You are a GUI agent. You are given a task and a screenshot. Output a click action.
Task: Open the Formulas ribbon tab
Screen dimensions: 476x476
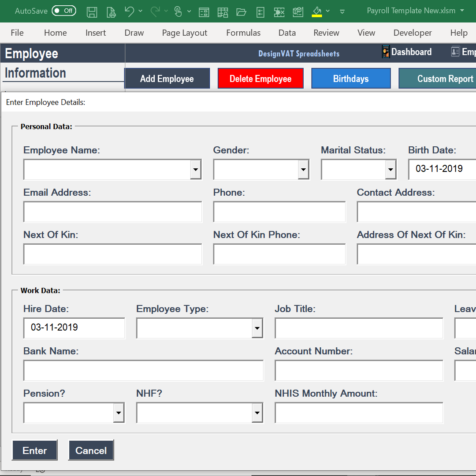pos(243,33)
